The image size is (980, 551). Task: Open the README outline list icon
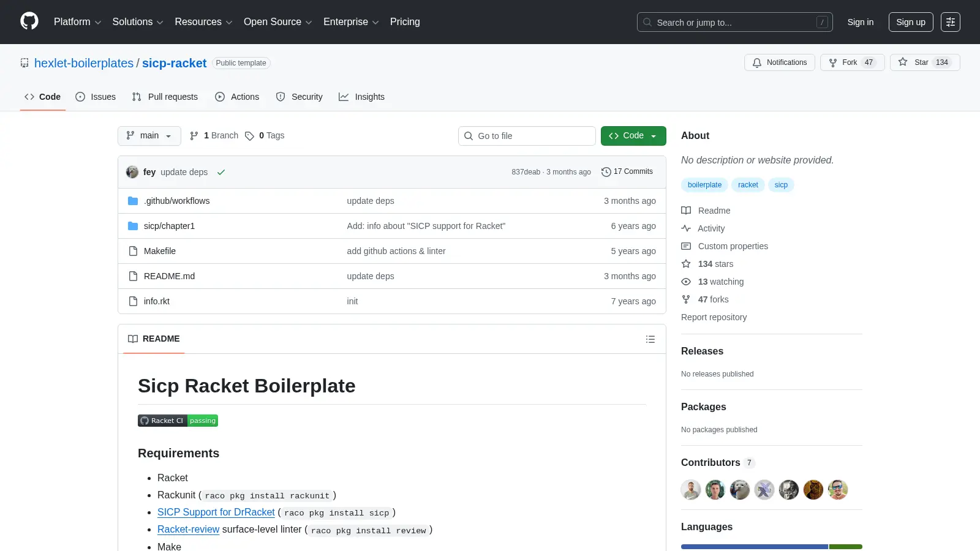point(650,339)
